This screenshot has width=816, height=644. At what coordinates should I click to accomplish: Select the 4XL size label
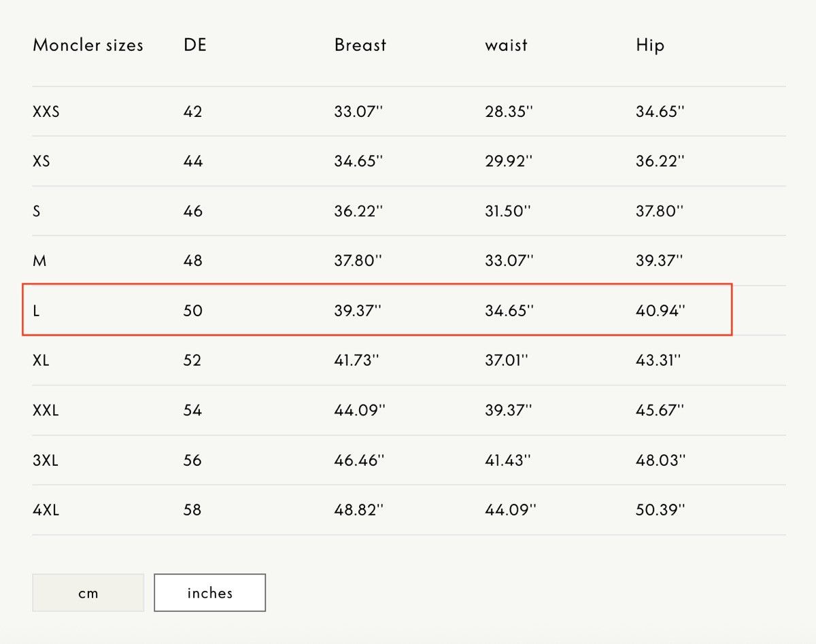pyautogui.click(x=46, y=510)
